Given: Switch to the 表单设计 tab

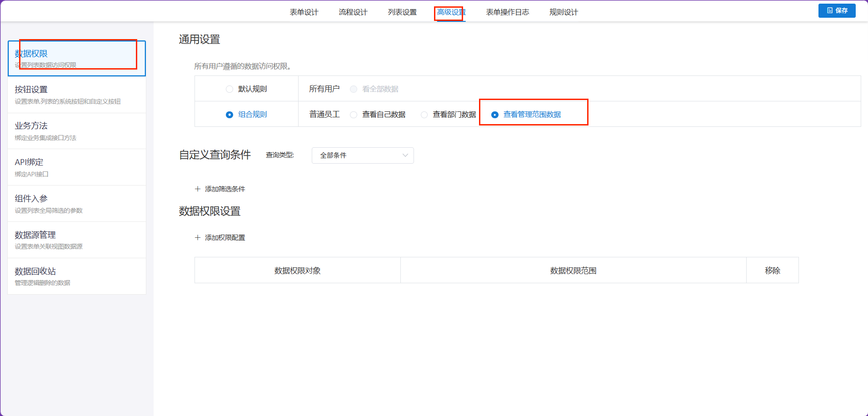Looking at the screenshot, I should click(x=304, y=12).
